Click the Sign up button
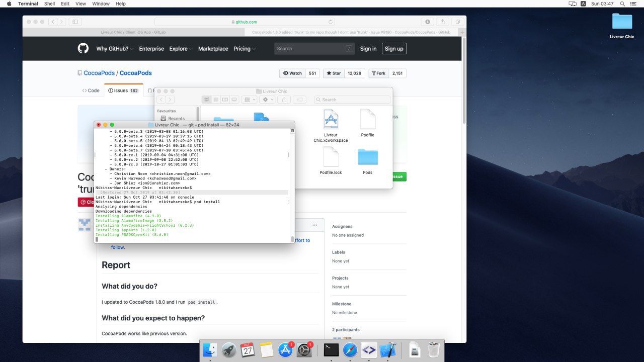 point(394,48)
